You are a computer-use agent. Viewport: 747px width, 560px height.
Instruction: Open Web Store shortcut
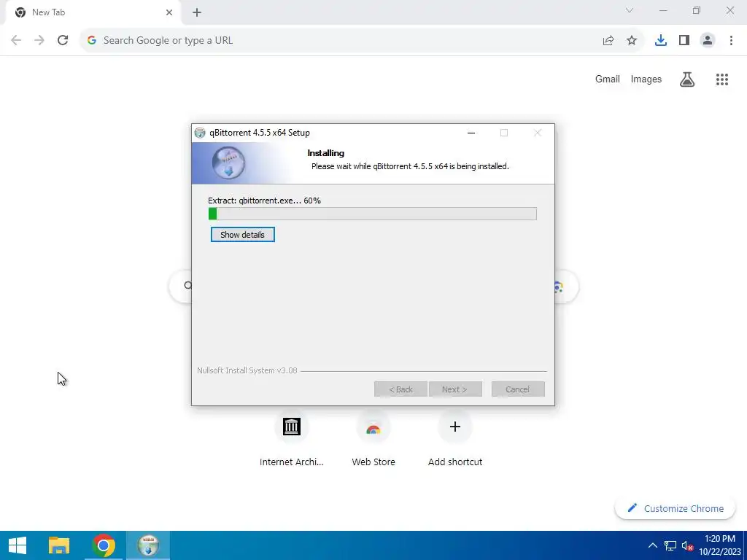coord(373,440)
